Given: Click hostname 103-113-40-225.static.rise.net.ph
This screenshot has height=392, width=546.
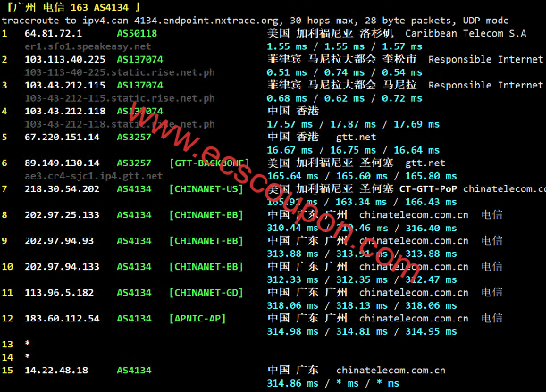Looking at the screenshot, I should [120, 72].
